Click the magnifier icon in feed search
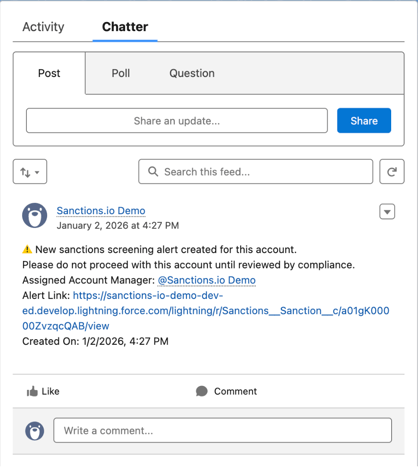418x469 pixels. [153, 172]
